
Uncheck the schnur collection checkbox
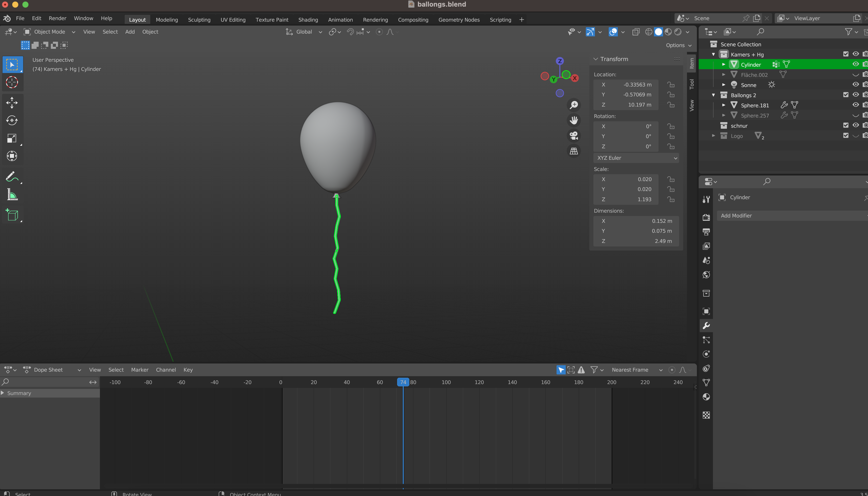[x=846, y=125]
